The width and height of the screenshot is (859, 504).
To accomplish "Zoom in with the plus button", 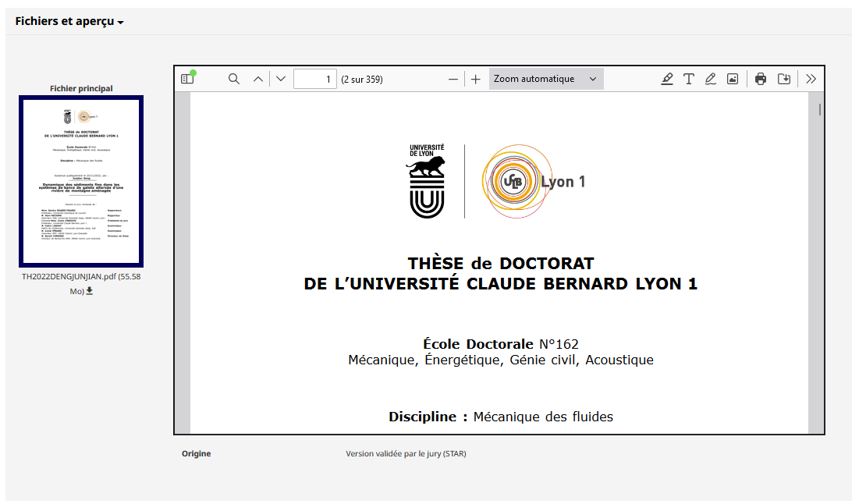I will coord(475,79).
